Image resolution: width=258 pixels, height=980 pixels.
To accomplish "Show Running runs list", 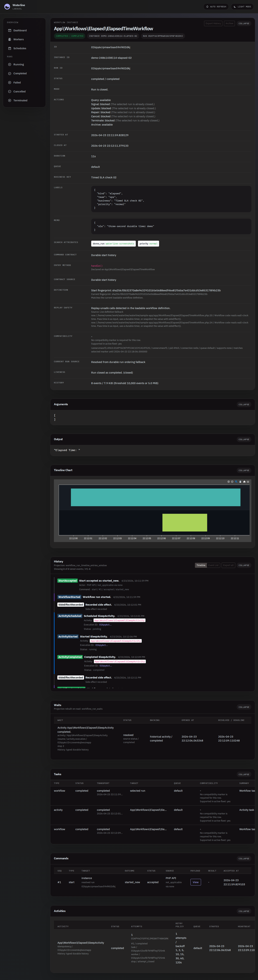I will tap(24, 65).
